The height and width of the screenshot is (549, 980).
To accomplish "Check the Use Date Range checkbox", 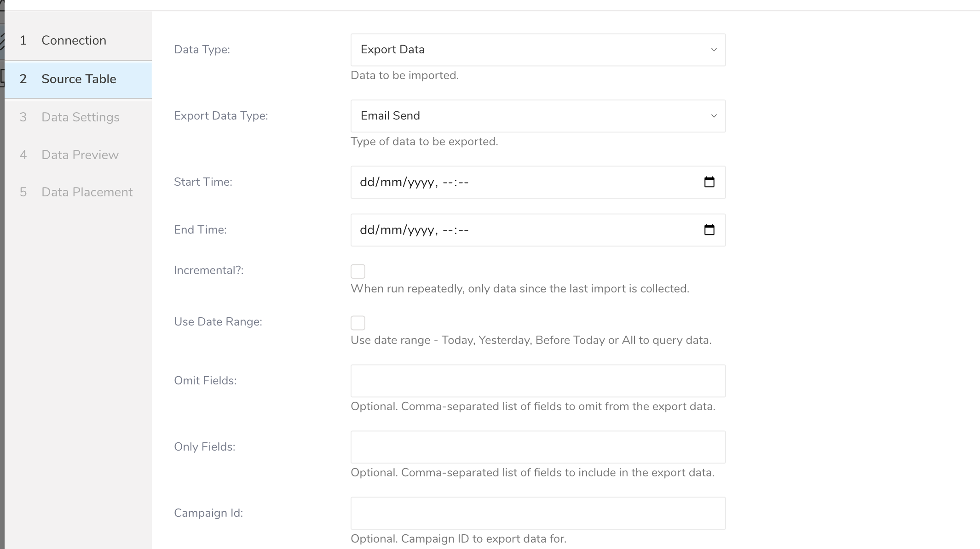I will pos(358,323).
